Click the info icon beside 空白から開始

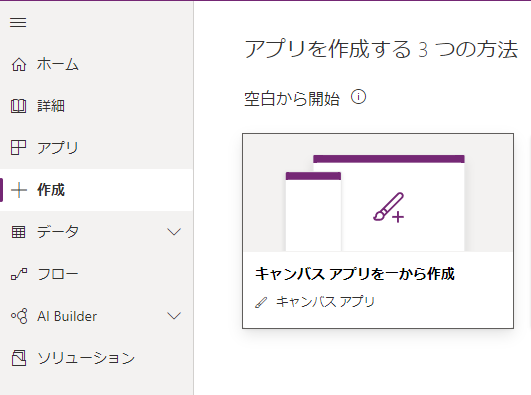pyautogui.click(x=358, y=97)
